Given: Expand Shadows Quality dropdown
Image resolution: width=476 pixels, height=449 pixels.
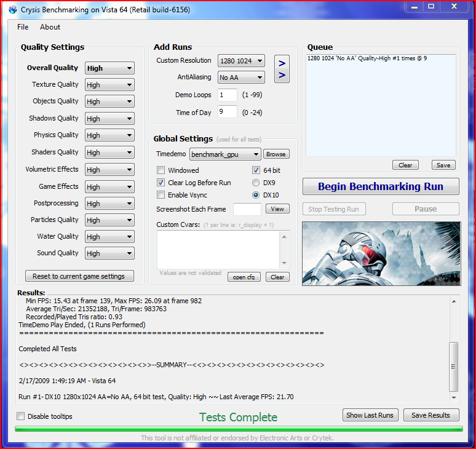Looking at the screenshot, I should tap(109, 118).
